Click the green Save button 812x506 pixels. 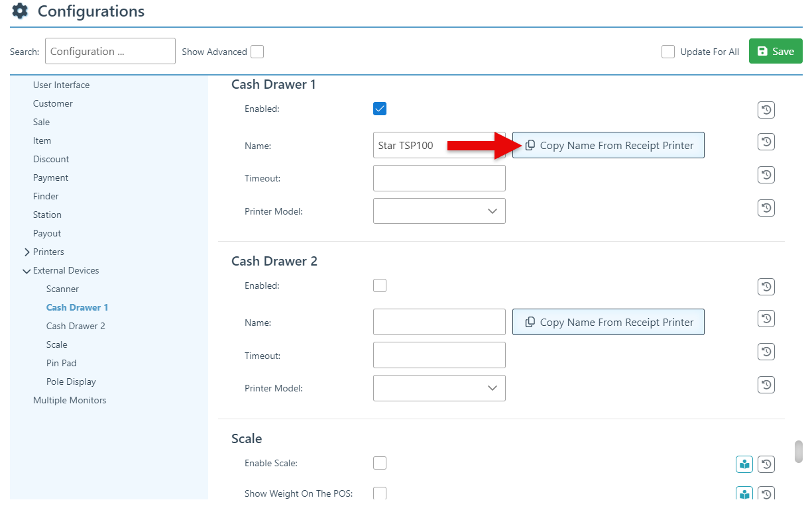pyautogui.click(x=775, y=52)
